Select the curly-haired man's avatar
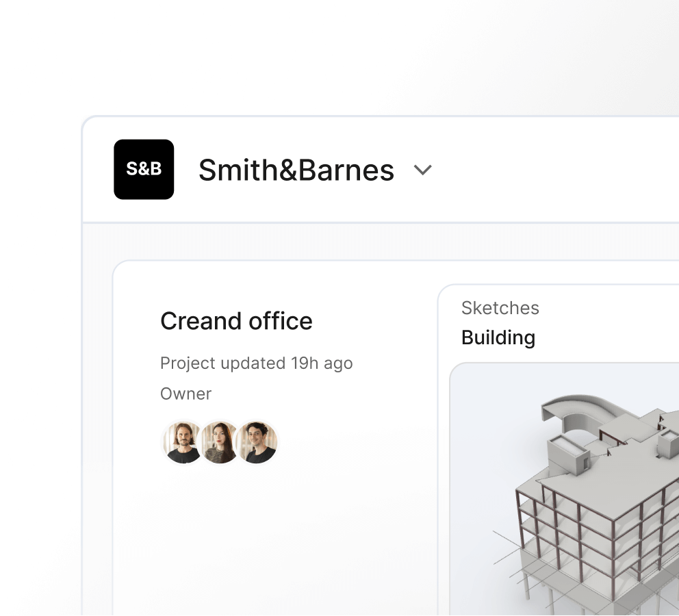The height and width of the screenshot is (616, 679). 257,442
